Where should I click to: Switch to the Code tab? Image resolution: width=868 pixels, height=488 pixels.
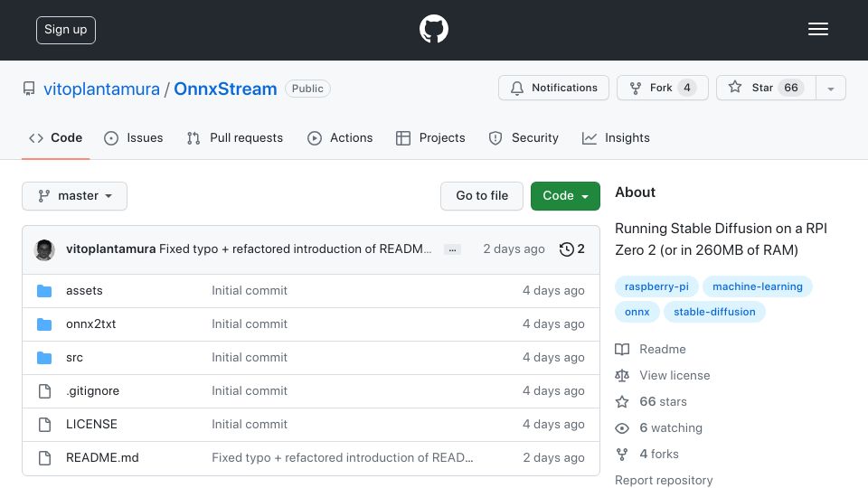point(55,137)
